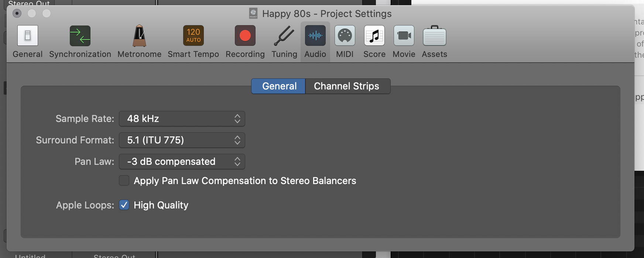Screen dimensions: 644x258
Task: Enable Apply Pan Law Compensation checkbox
Action: (x=124, y=180)
